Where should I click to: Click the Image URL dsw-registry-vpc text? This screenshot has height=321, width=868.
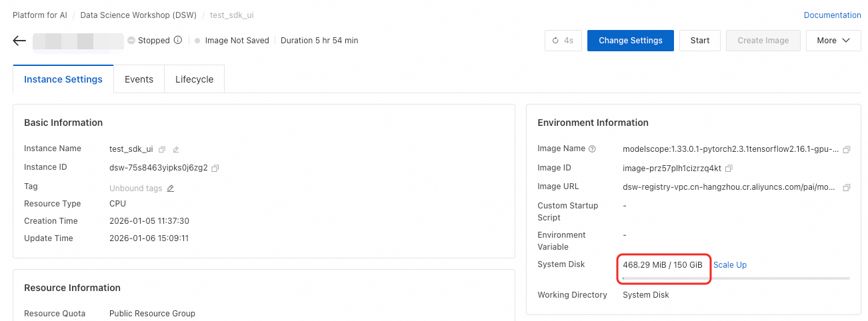click(729, 188)
